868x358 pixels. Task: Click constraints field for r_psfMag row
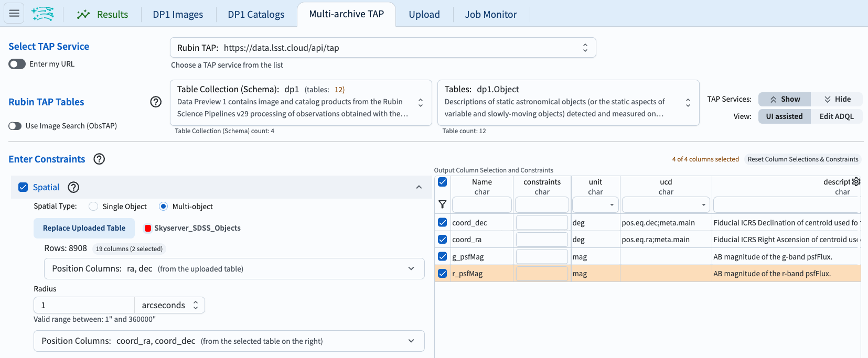(542, 273)
